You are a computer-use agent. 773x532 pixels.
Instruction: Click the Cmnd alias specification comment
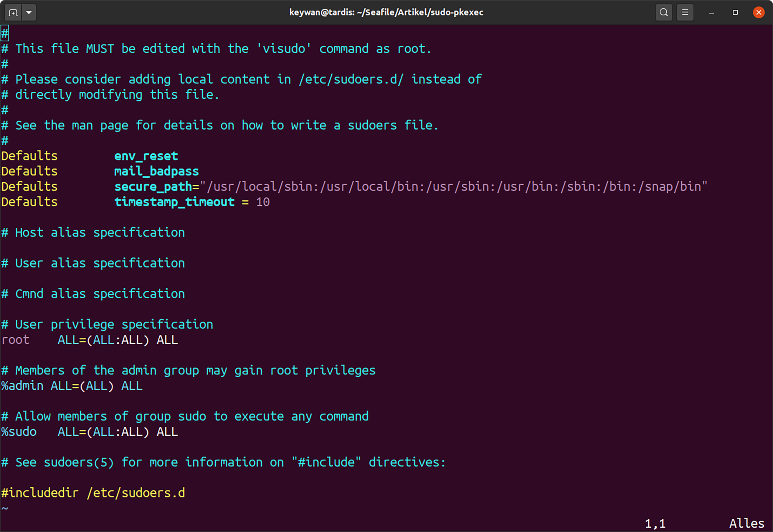[93, 293]
